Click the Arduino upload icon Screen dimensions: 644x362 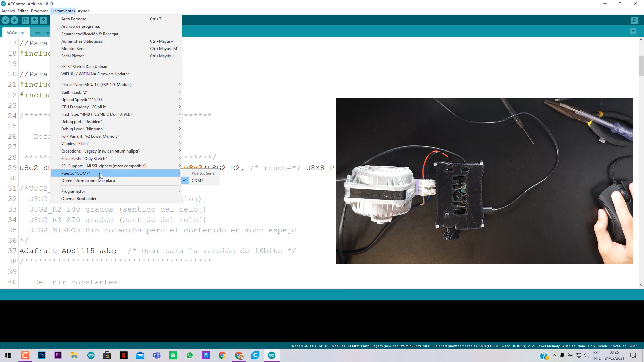pyautogui.click(x=15, y=20)
